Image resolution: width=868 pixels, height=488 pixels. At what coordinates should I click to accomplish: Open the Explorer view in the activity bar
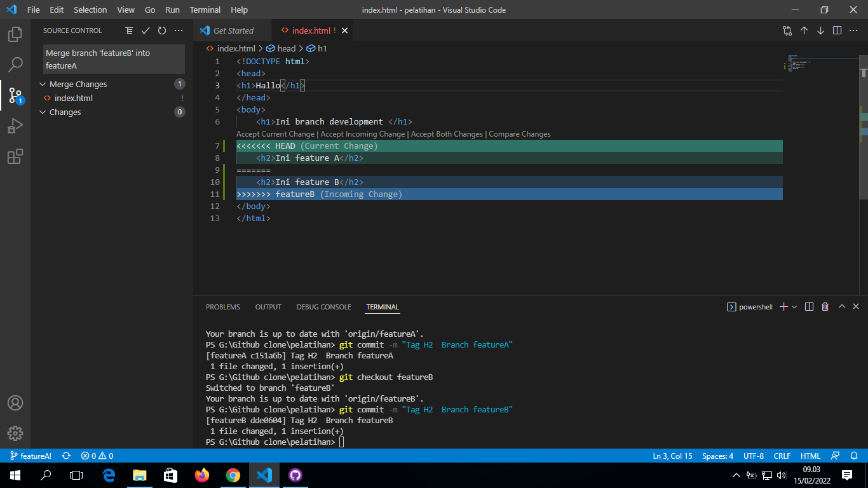point(15,34)
